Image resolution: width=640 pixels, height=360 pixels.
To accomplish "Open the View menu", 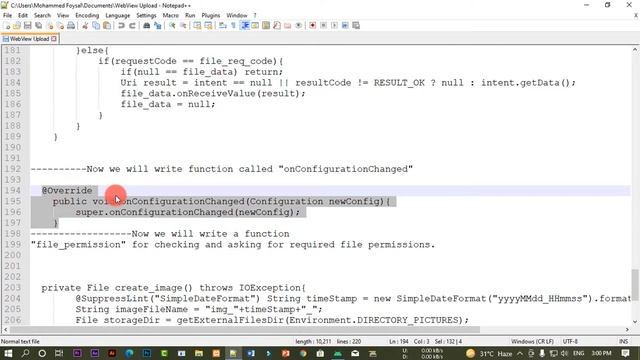I will pos(63,16).
